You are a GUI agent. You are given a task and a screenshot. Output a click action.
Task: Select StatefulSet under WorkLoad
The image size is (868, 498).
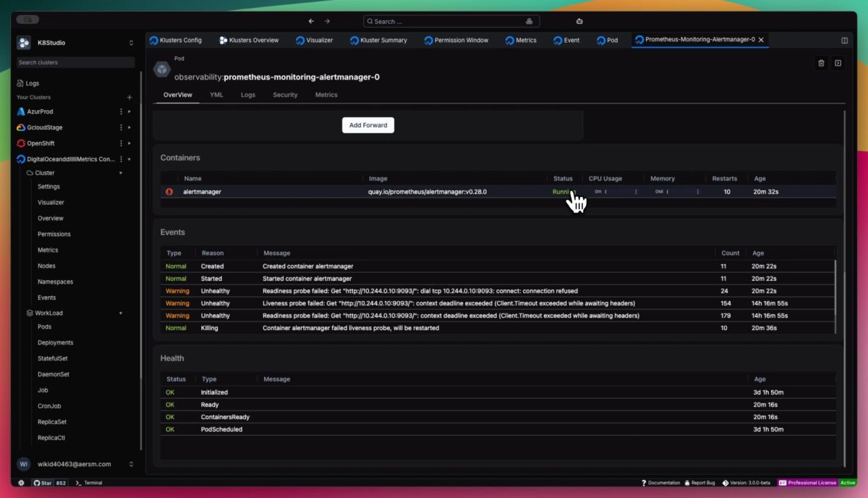53,359
